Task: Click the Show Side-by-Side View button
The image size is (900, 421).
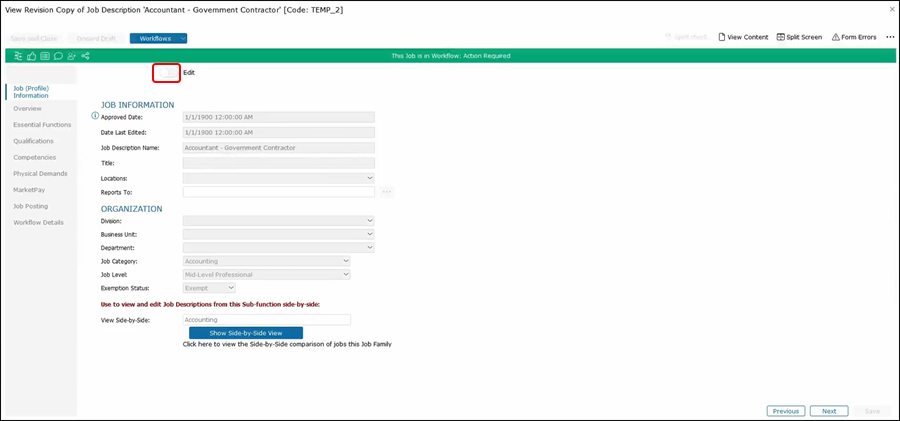Action: pyautogui.click(x=246, y=332)
